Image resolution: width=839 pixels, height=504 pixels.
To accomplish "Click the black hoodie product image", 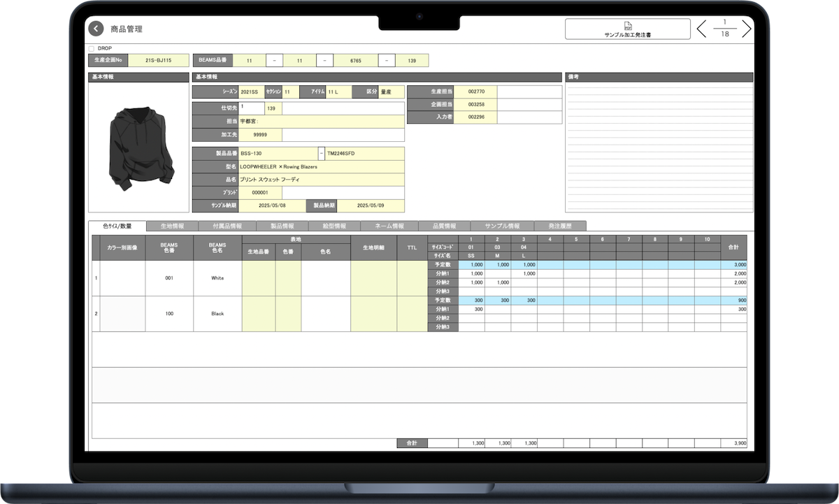I will (138, 148).
